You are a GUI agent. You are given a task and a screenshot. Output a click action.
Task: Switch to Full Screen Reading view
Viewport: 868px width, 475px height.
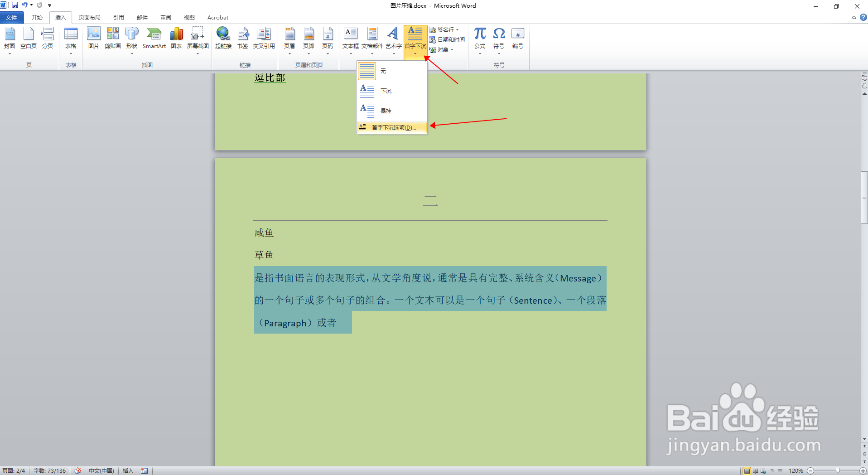pyautogui.click(x=755, y=471)
